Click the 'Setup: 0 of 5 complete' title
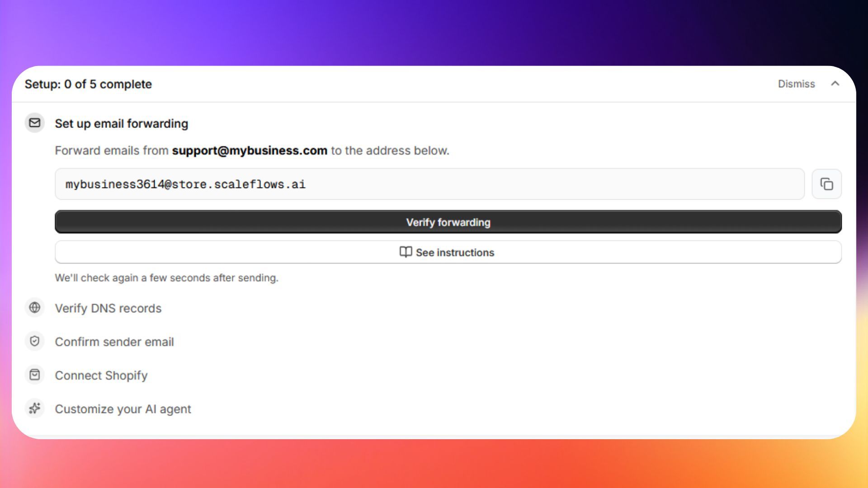The image size is (868, 488). click(88, 84)
